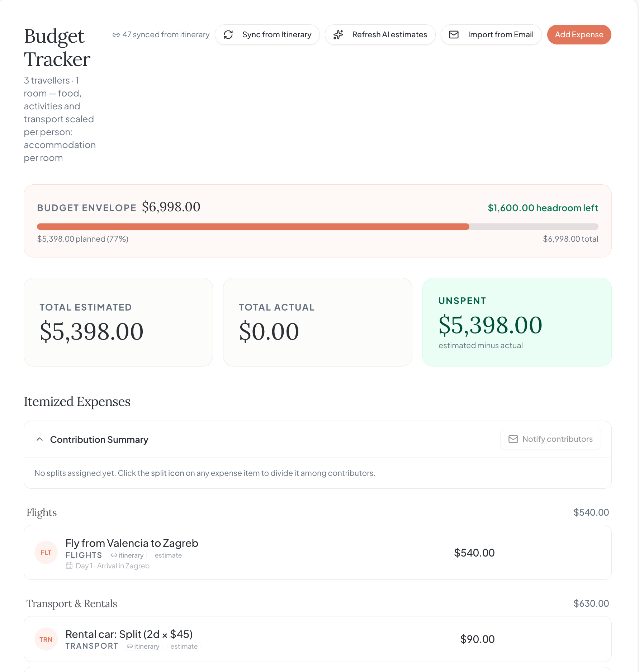Screen dimensions: 639x672
Task: Click '$5,398.00 planned (77%)' label
Action: coord(83,239)
